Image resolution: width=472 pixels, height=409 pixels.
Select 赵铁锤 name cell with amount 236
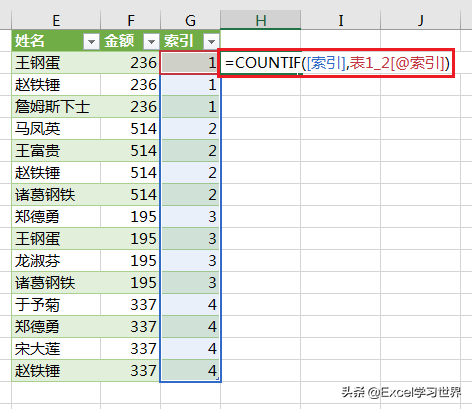[56, 85]
